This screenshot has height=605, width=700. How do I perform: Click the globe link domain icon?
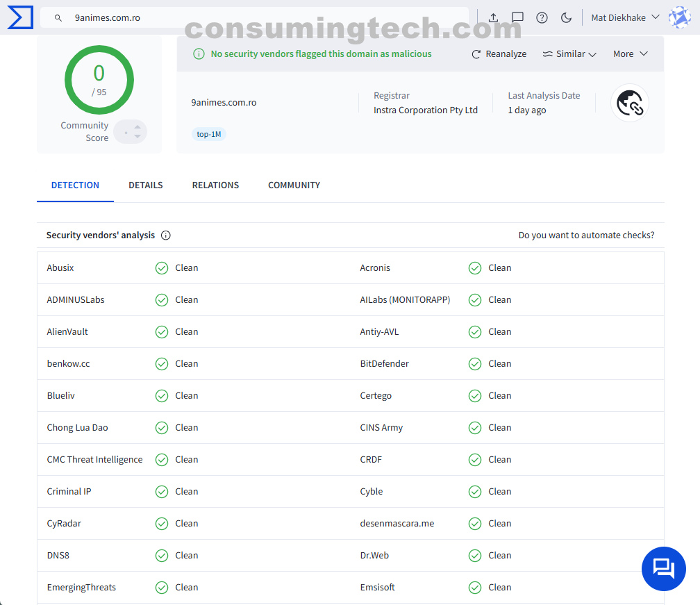click(629, 103)
